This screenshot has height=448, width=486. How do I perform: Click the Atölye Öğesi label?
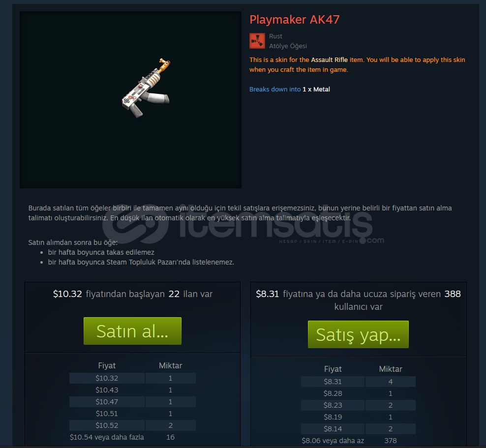(x=288, y=46)
